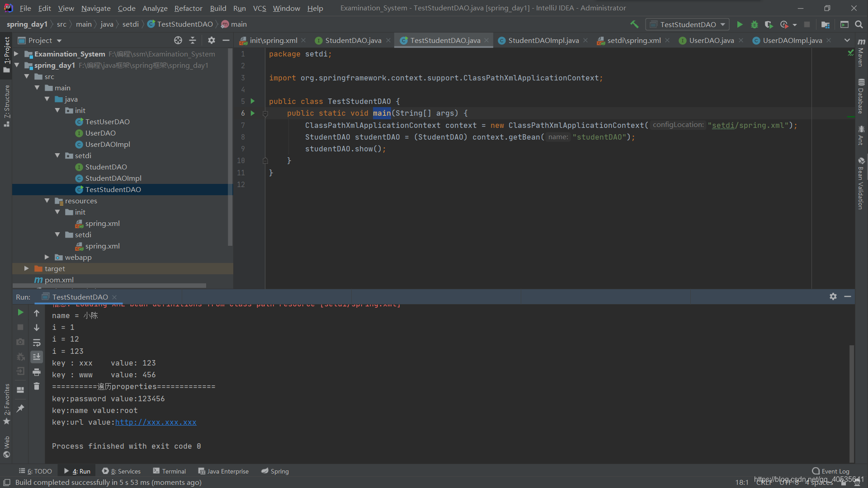Toggle pin tab in Run panel
The height and width of the screenshot is (488, 868).
(20, 408)
